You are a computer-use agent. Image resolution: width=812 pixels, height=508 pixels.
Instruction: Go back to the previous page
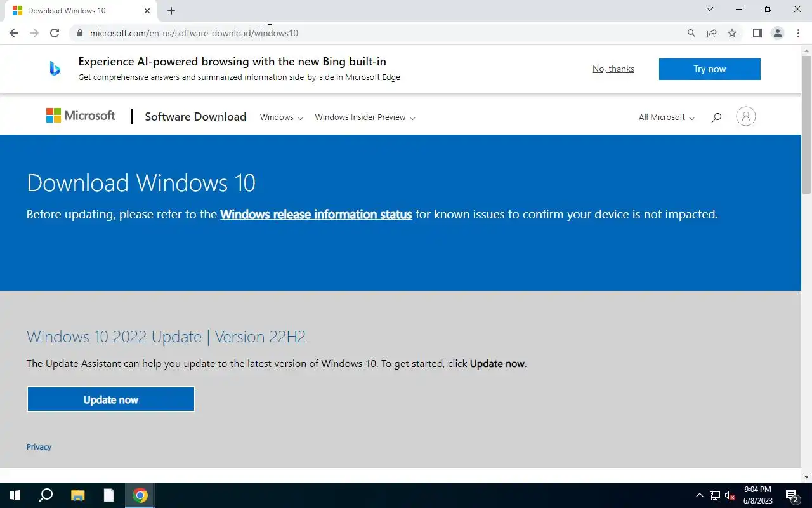(x=14, y=33)
